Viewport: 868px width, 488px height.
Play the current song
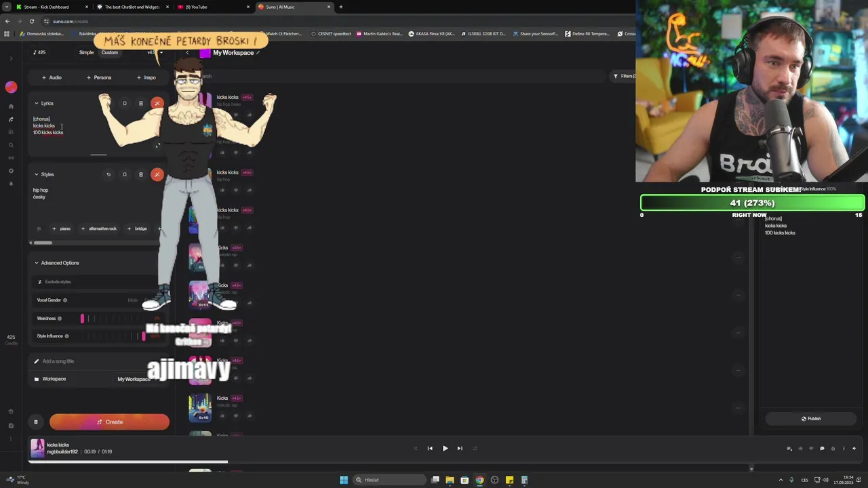pos(445,448)
